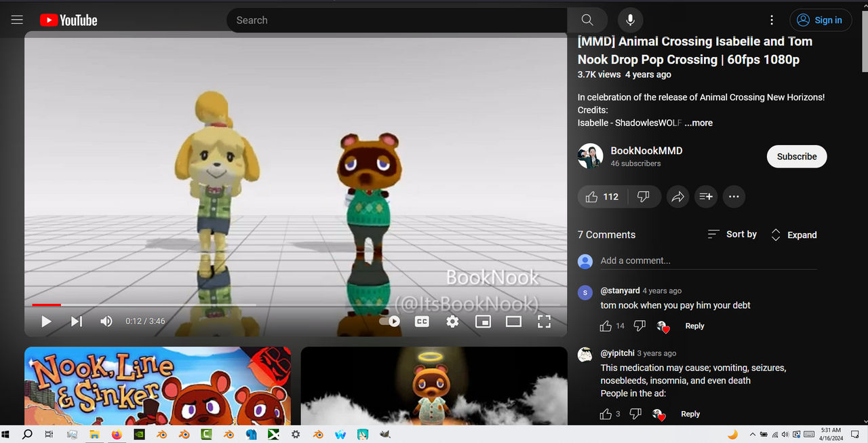Enter full screen mode
Screen dimensions: 868x443
pyautogui.click(x=544, y=322)
